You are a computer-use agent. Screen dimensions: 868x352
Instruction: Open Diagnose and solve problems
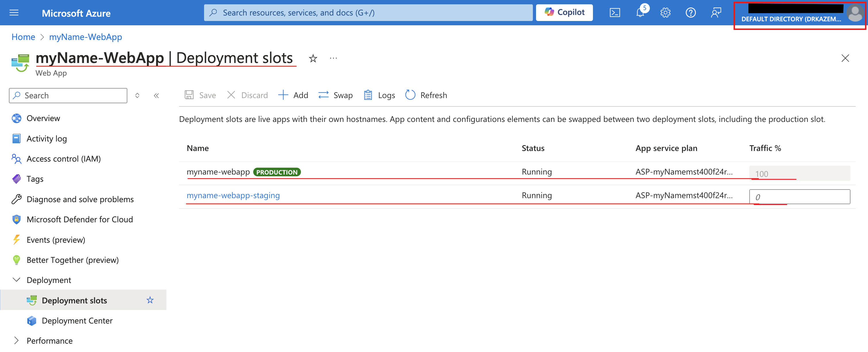pyautogui.click(x=80, y=199)
